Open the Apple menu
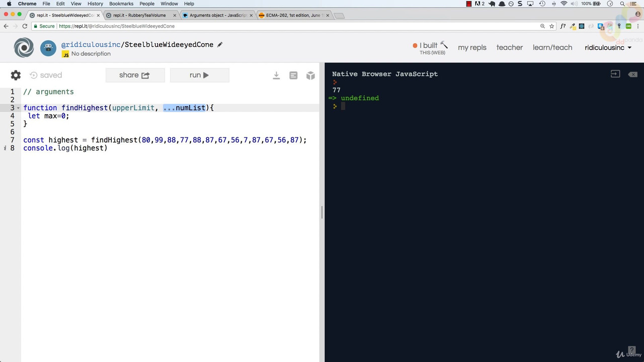 [x=9, y=4]
